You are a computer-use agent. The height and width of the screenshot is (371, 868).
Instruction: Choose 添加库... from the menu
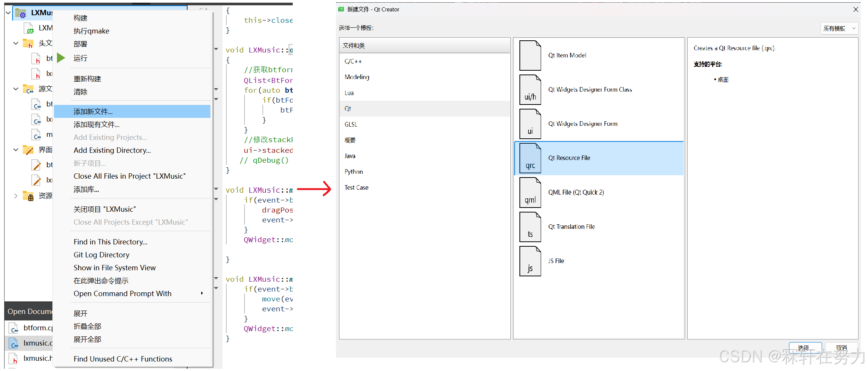click(86, 189)
